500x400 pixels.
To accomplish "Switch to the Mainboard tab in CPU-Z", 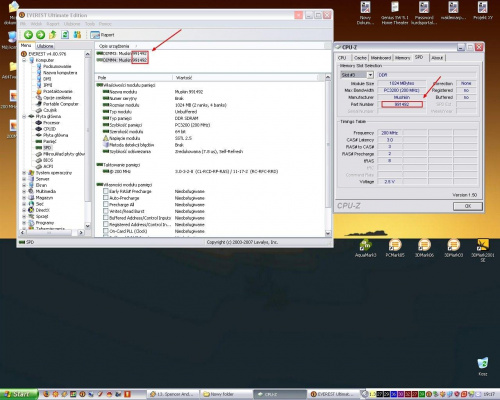I will [x=381, y=58].
